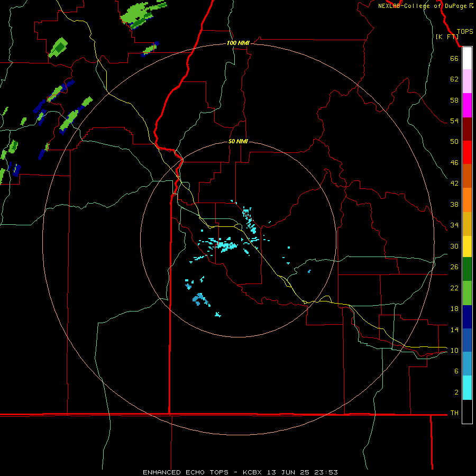
Task: Click the 'NEXLAB-College of DuPage' credit text
Action: tap(423, 6)
